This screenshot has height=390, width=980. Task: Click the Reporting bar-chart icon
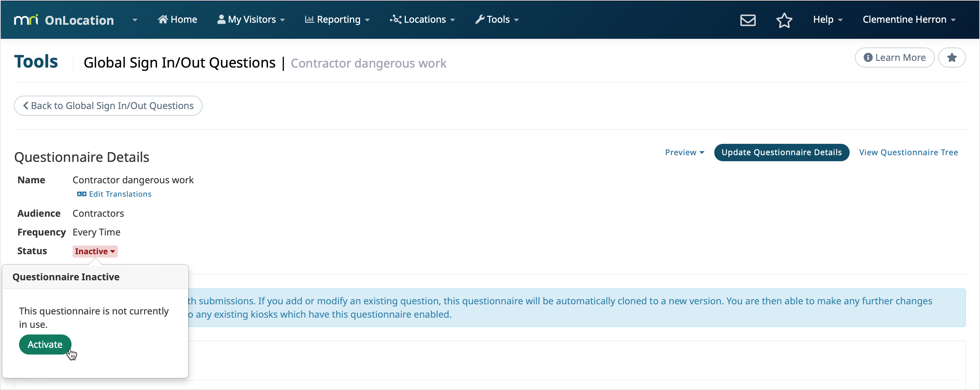[309, 19]
